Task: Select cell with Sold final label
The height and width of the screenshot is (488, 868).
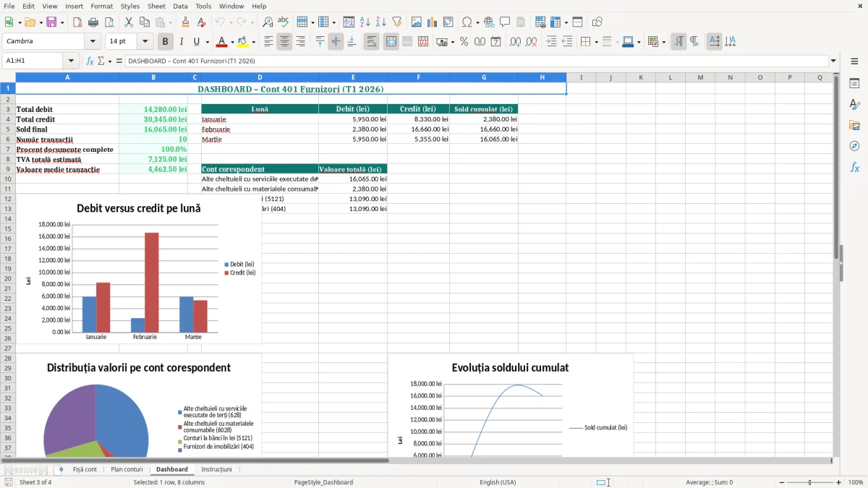Action: pyautogui.click(x=67, y=129)
